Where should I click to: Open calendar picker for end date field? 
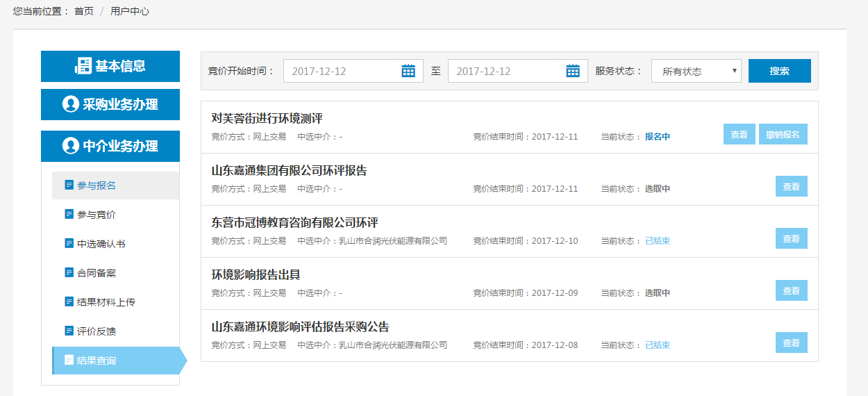[x=573, y=71]
